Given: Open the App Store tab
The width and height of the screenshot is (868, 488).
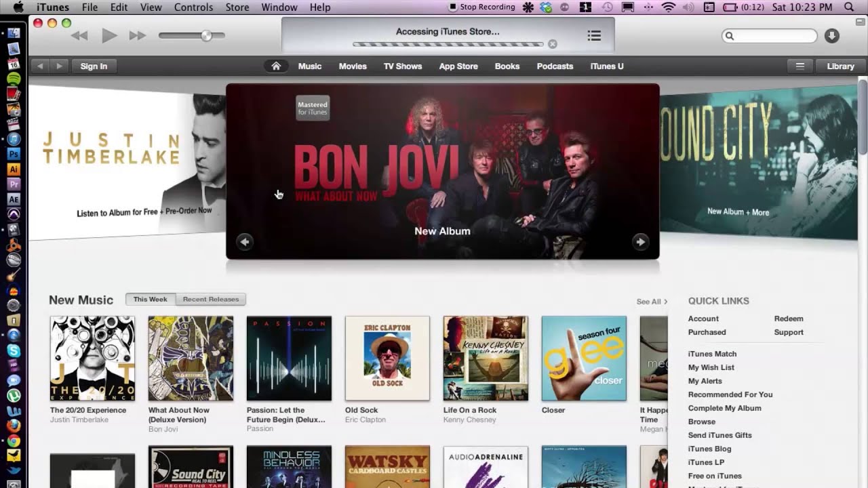Looking at the screenshot, I should (x=458, y=66).
